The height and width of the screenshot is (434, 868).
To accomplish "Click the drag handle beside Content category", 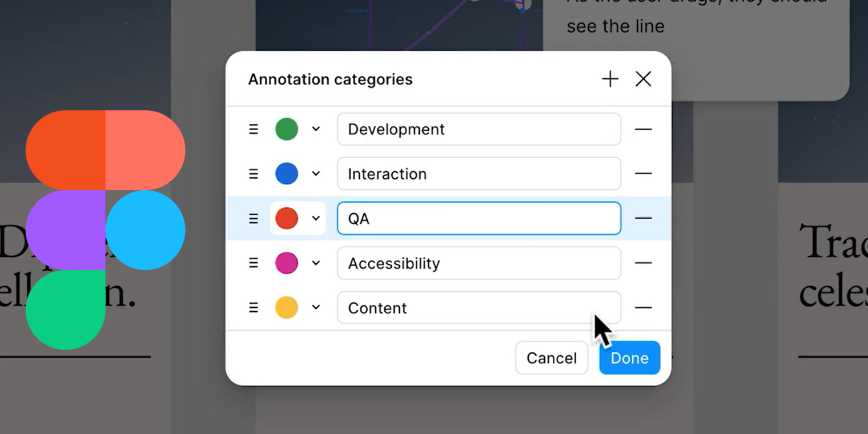I will point(254,307).
